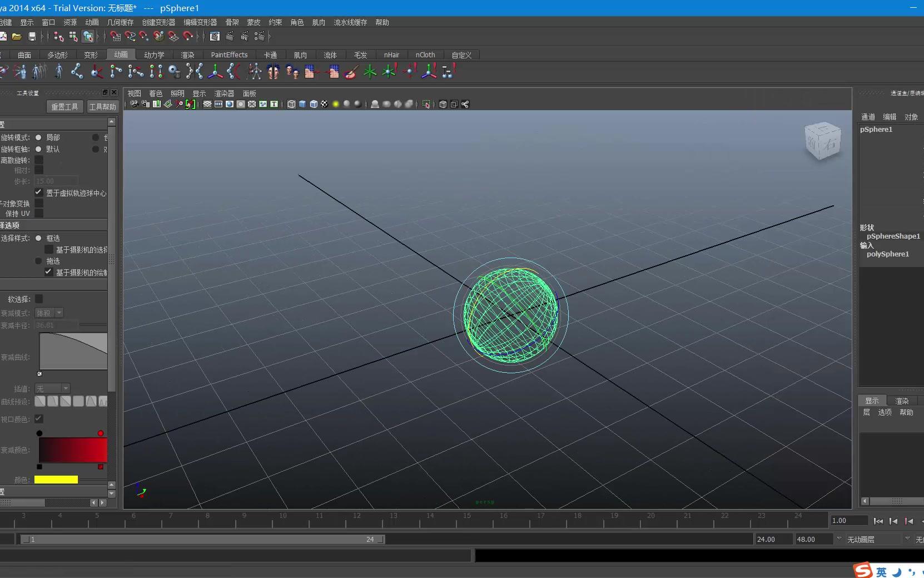Open the 渲染器 menu in the viewport panel

tap(223, 93)
